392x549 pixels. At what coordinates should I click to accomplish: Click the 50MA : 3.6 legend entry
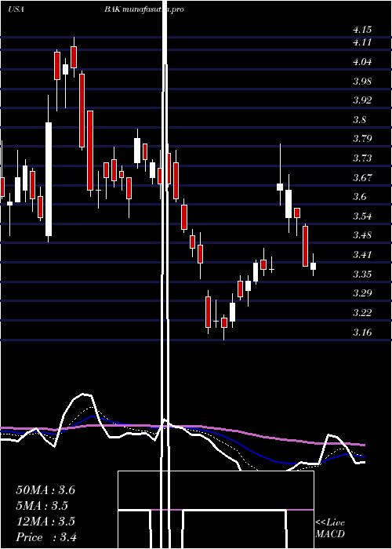[x=45, y=490]
